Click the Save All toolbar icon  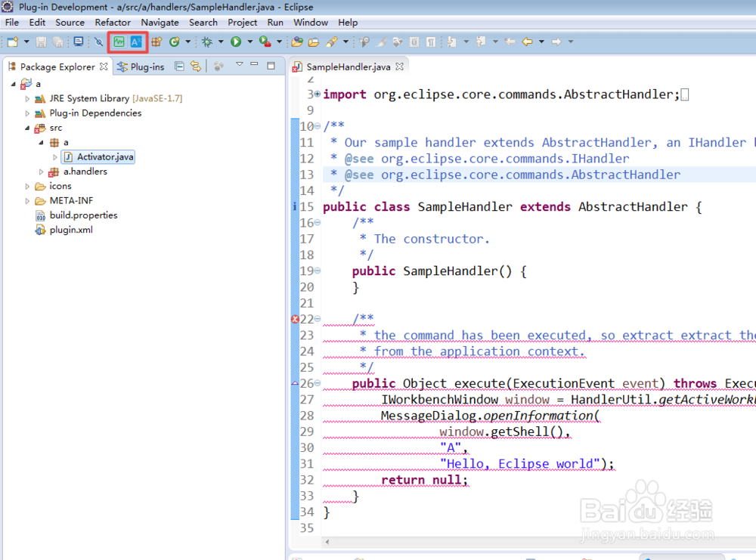(58, 42)
